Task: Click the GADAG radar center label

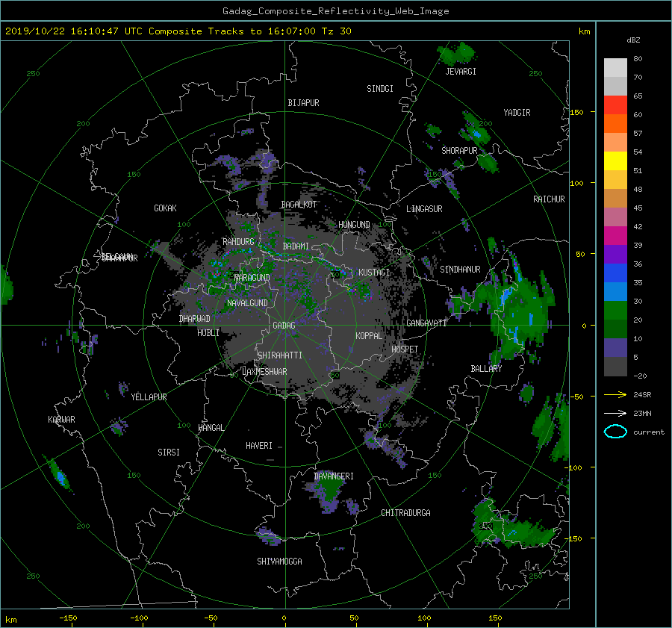Action: (284, 326)
